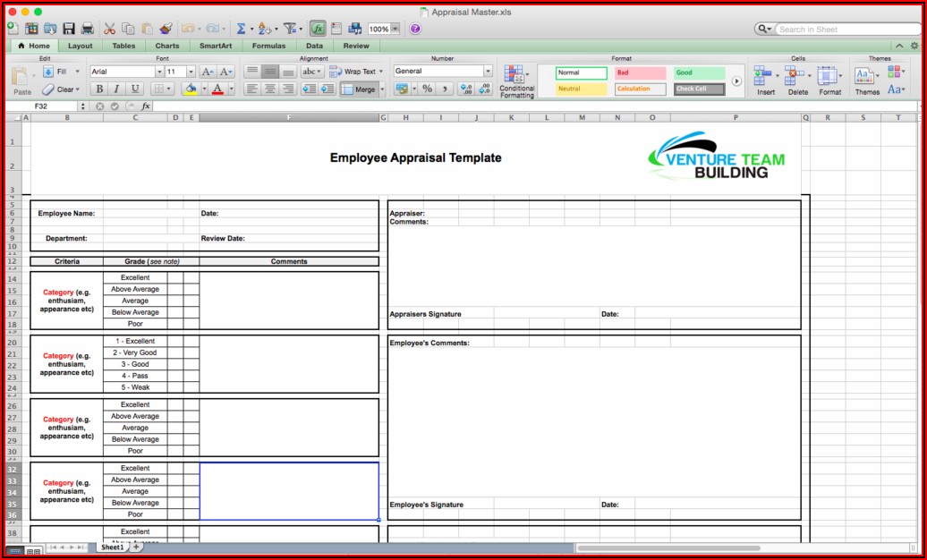Screen dimensions: 927x560
Task: Toggle Bold formatting
Action: click(x=98, y=89)
